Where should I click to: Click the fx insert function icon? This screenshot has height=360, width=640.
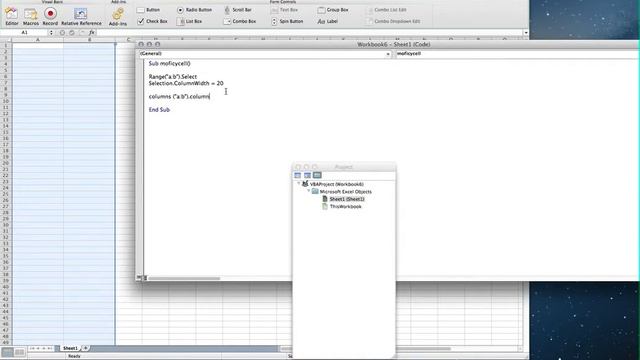[x=92, y=33]
